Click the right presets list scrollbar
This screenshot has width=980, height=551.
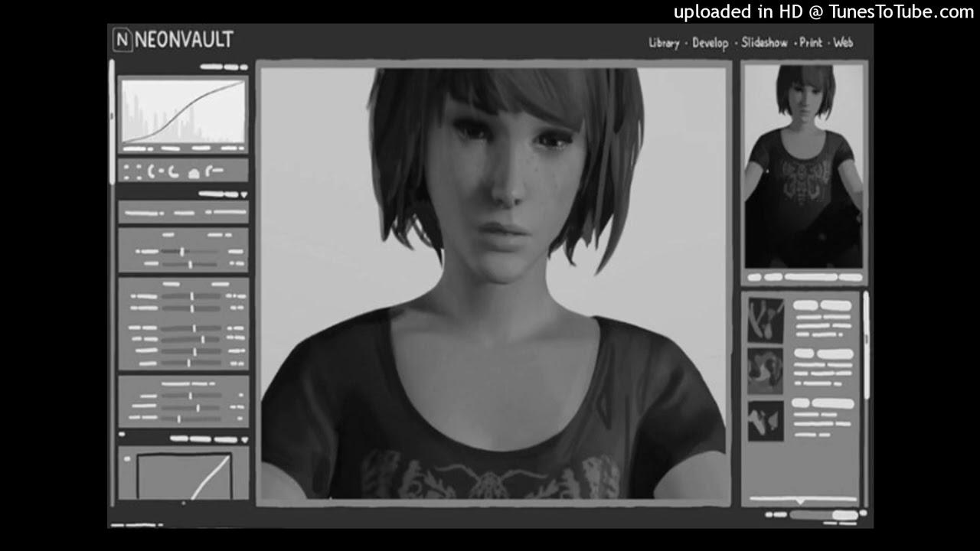(x=867, y=344)
